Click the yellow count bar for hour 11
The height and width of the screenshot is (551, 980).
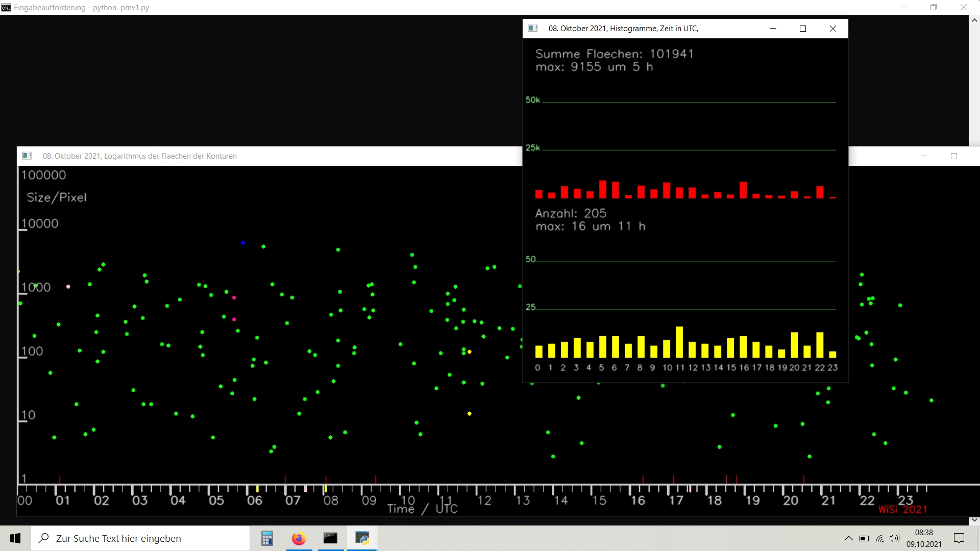679,342
